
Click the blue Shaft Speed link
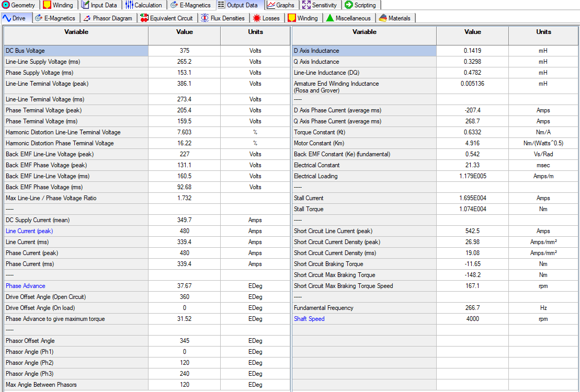point(309,319)
